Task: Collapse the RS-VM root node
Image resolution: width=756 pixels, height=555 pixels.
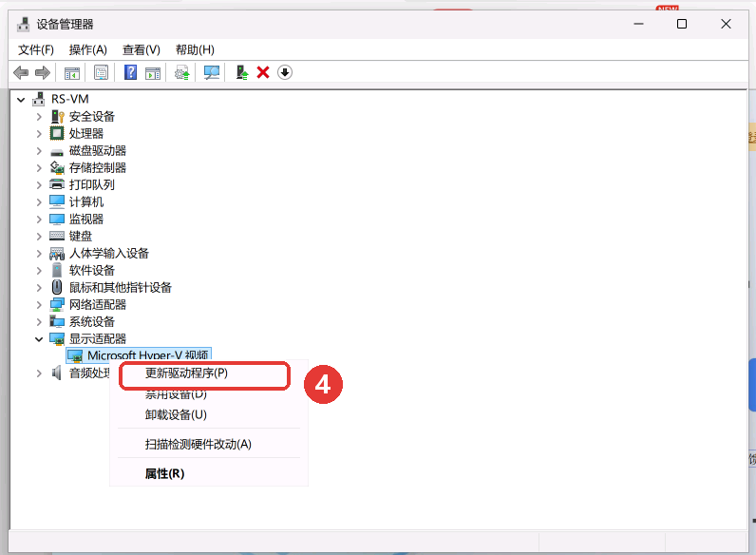Action: pyautogui.click(x=21, y=100)
